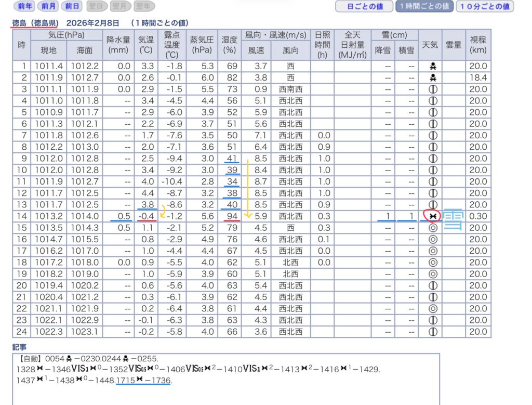Click the 0.30 visibility cell at hour 14
Viewport: 532px width, 405px height.
477,216
